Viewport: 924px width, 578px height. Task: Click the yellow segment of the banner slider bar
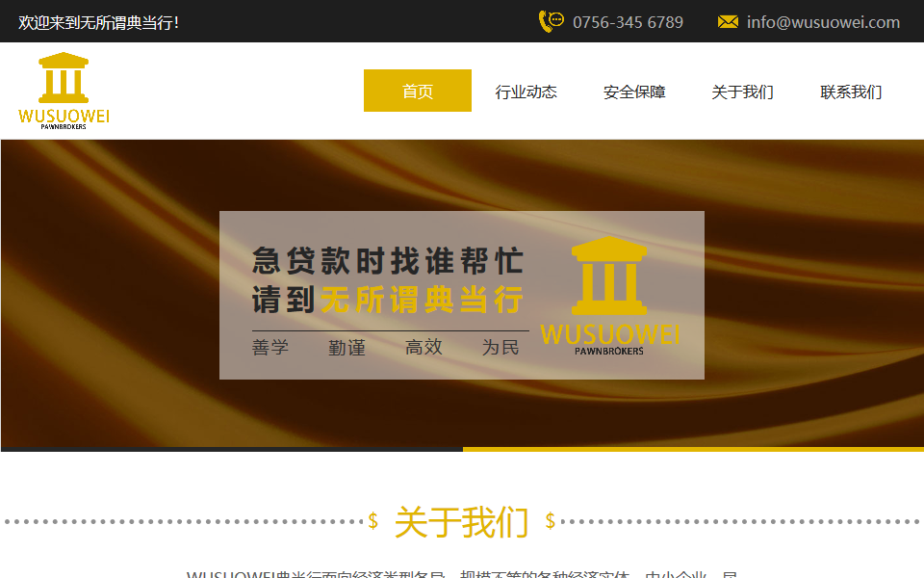693,449
